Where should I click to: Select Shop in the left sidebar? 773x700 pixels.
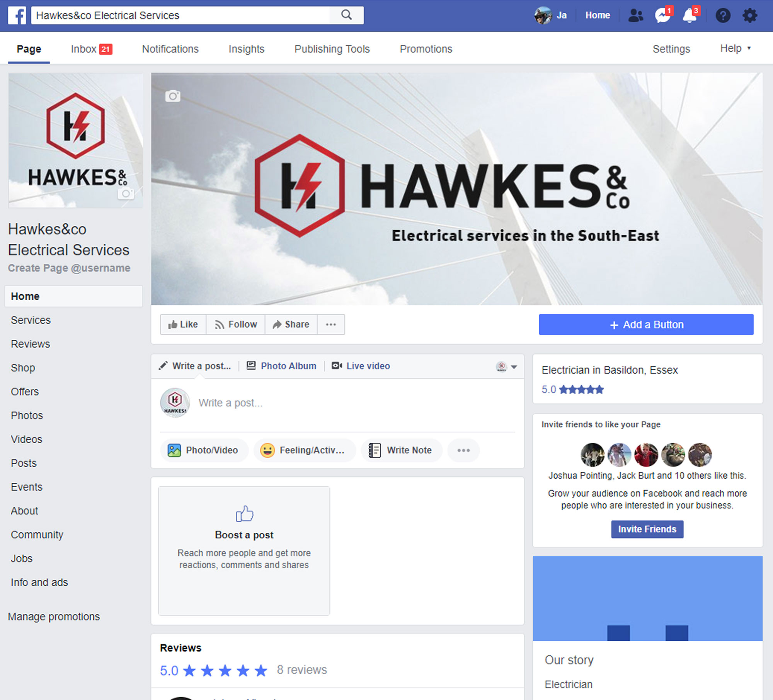tap(23, 368)
